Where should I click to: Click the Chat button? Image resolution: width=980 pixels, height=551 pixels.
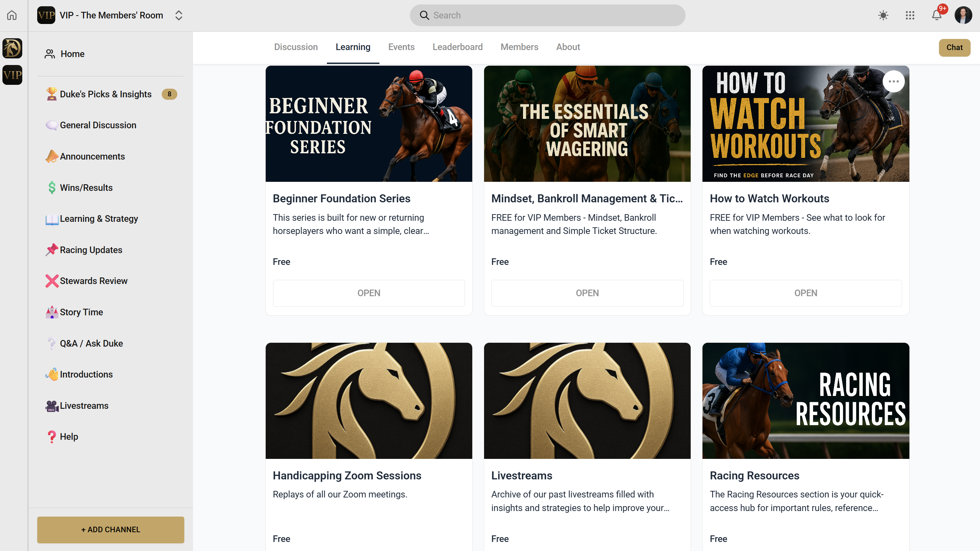(955, 48)
